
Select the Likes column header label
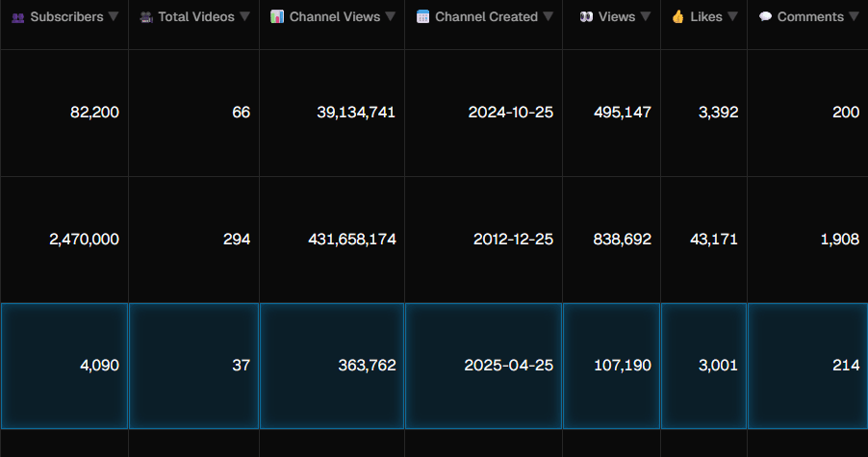[x=706, y=17]
